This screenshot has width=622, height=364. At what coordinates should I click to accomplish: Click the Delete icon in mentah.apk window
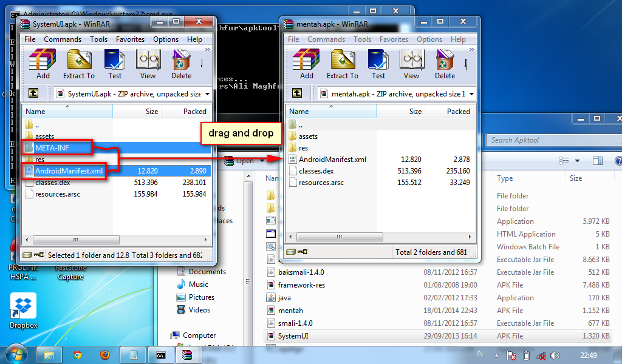[x=444, y=62]
